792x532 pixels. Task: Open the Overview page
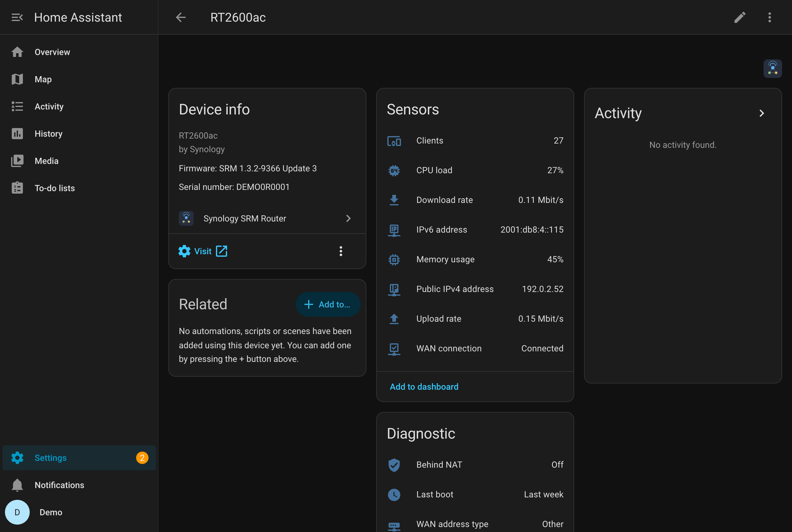[79, 52]
